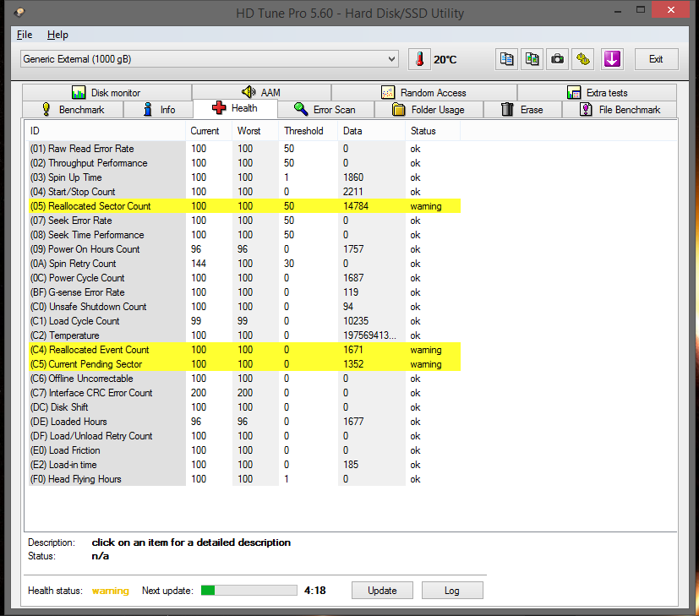The height and width of the screenshot is (616, 699).
Task: Click the Random Access scatter icon
Action: [388, 93]
